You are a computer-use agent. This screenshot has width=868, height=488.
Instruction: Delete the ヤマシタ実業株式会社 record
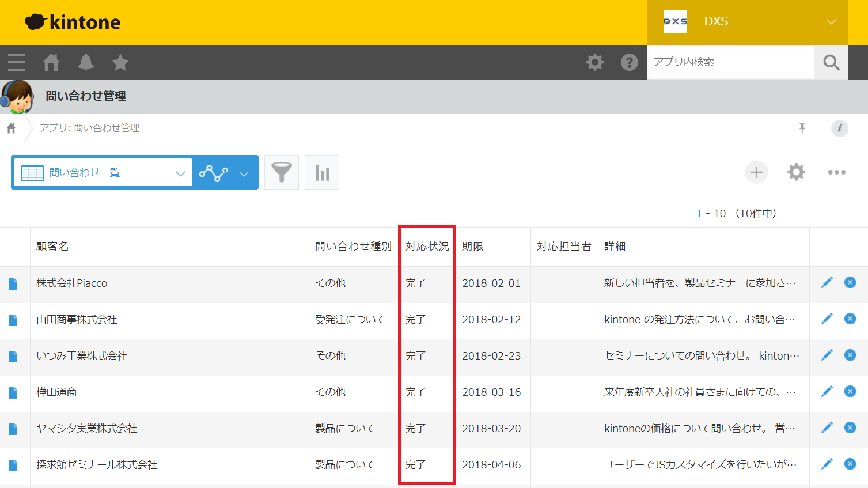coord(850,428)
